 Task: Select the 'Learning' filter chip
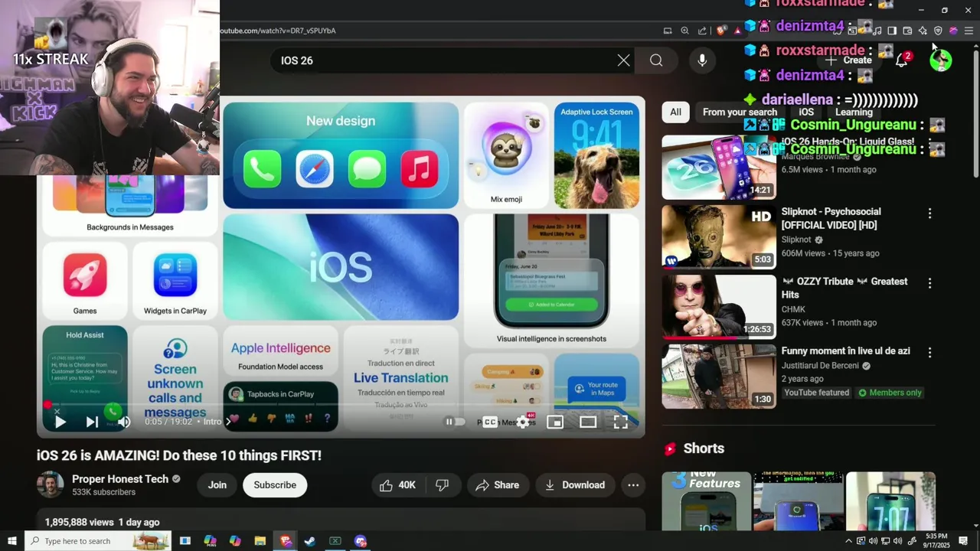(x=854, y=112)
